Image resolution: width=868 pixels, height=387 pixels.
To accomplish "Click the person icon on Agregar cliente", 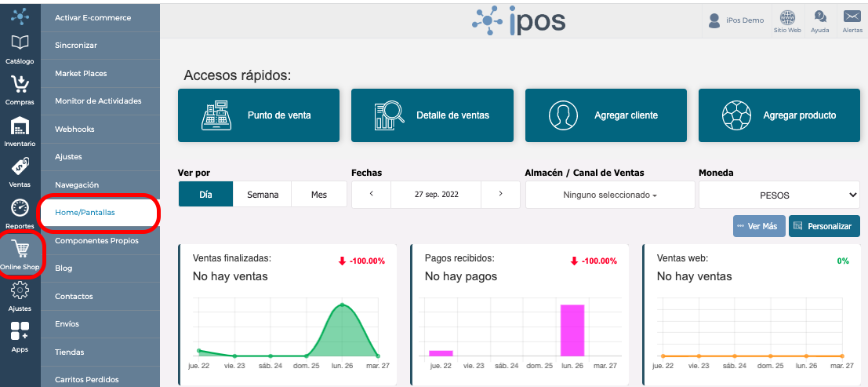I will point(563,115).
